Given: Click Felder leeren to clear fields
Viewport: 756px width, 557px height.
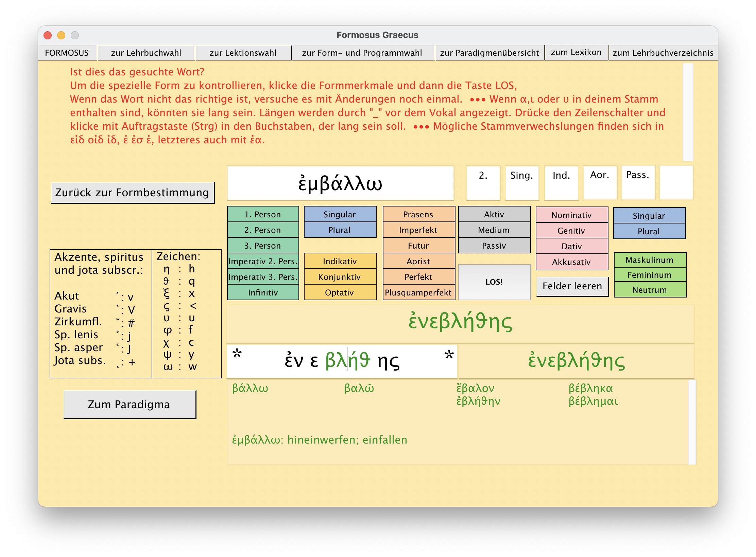Looking at the screenshot, I should click(x=572, y=286).
